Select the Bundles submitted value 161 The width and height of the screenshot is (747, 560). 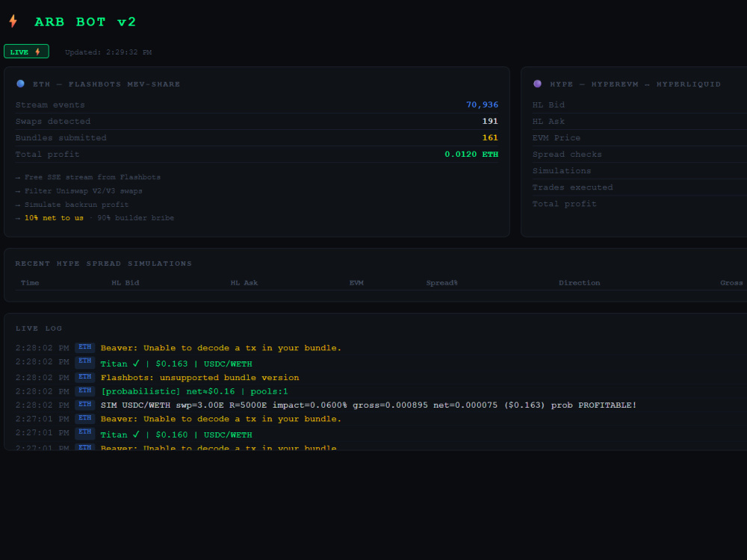coord(490,137)
